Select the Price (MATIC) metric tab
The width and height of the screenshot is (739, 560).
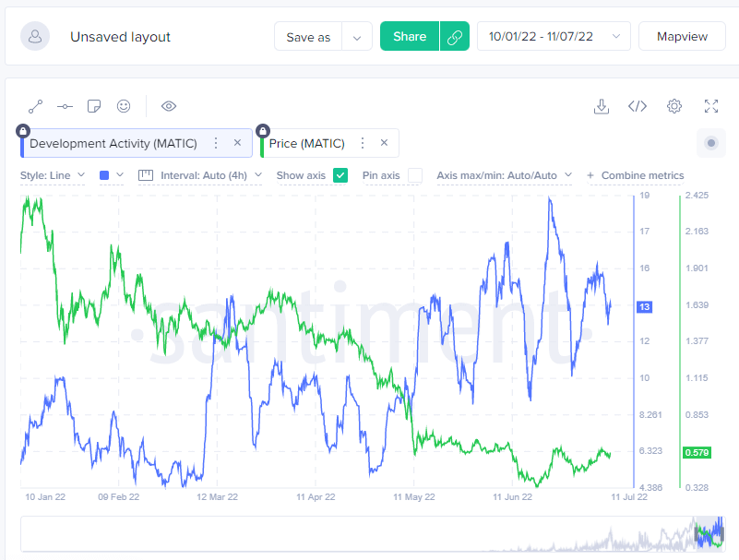coord(306,143)
